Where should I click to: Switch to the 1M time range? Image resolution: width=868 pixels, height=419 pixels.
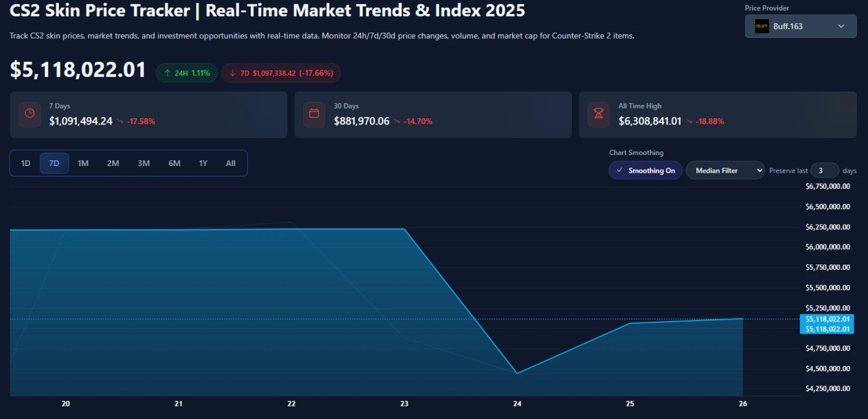click(83, 163)
